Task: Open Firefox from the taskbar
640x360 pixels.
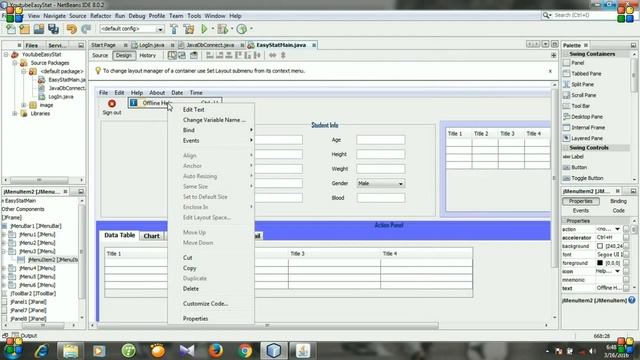Action: [x=216, y=351]
